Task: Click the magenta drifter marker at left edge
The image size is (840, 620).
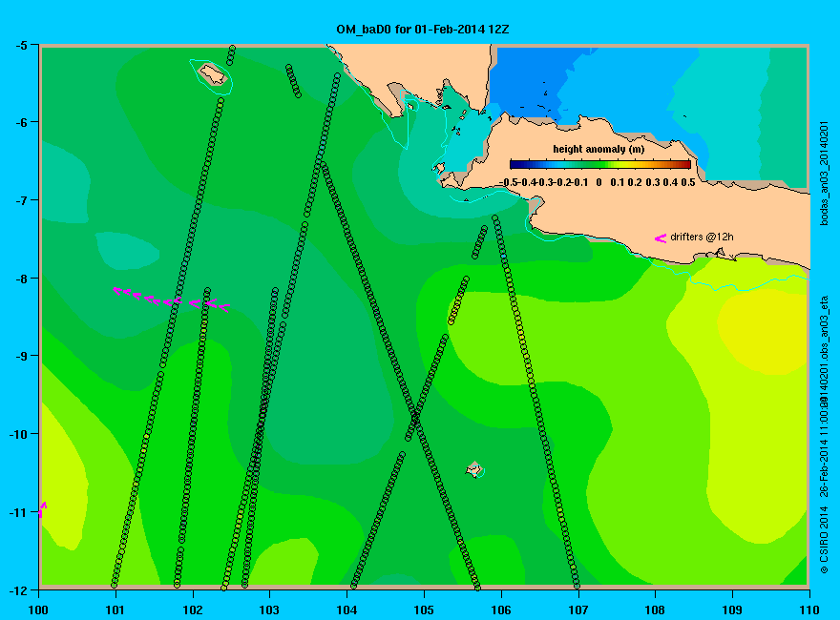Action: point(42,509)
